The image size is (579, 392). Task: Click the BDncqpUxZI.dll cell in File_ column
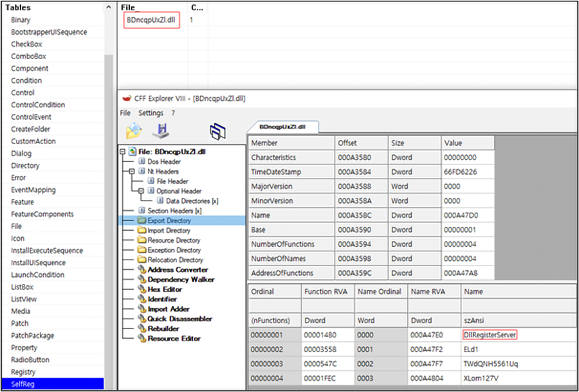coord(151,21)
